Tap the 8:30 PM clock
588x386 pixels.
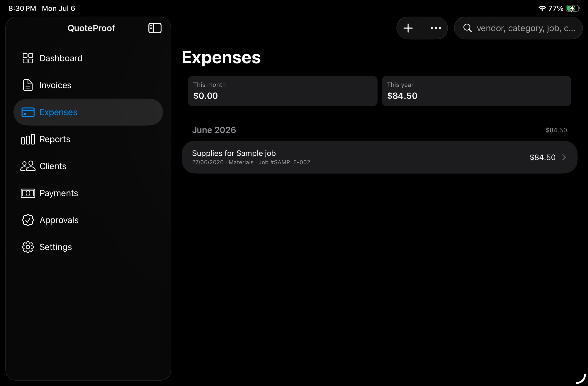tap(22, 8)
